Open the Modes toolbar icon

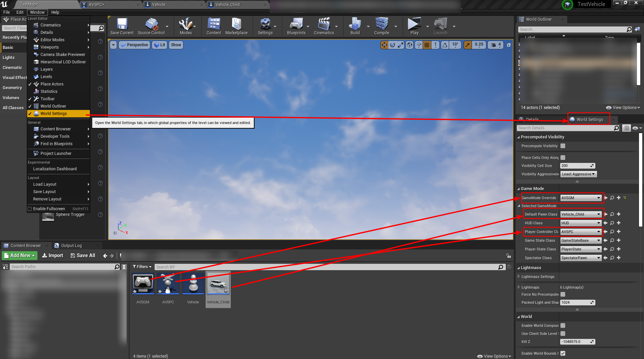[185, 26]
